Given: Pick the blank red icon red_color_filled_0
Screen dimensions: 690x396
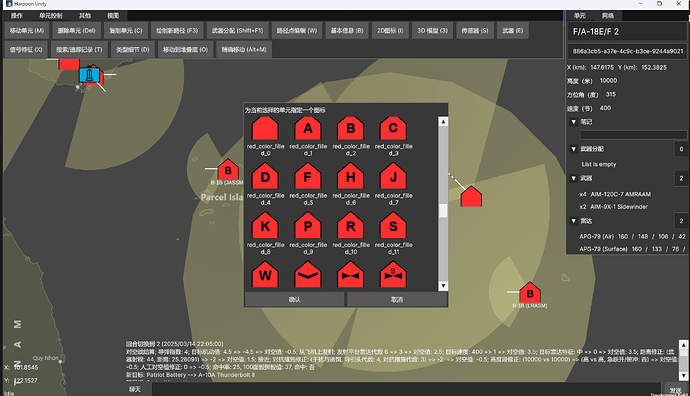Looking at the screenshot, I should pyautogui.click(x=265, y=128).
